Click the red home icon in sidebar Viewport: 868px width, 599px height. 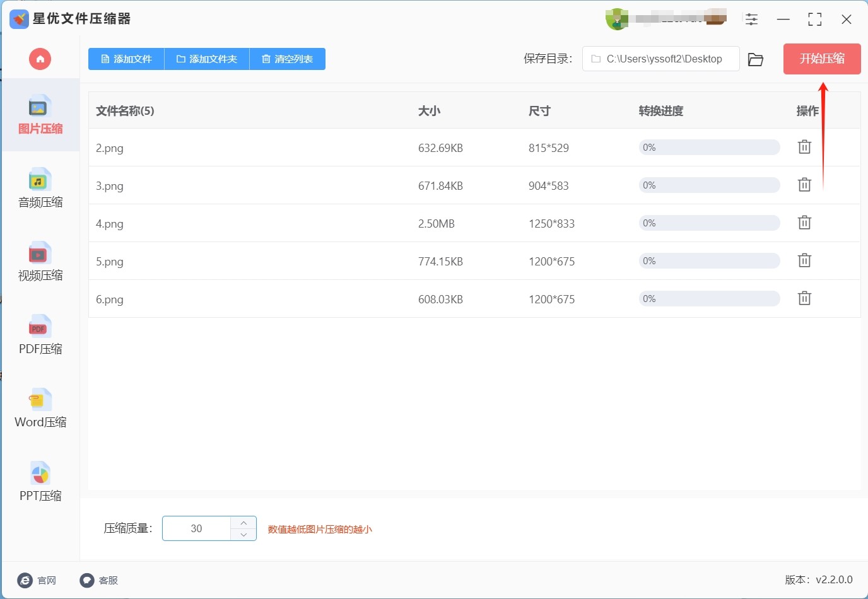pyautogui.click(x=40, y=59)
